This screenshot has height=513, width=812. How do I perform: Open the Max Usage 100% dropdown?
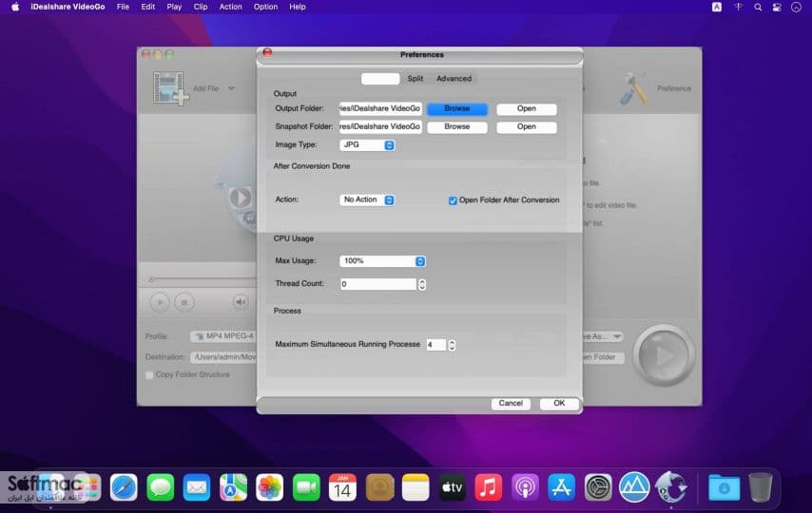click(382, 261)
